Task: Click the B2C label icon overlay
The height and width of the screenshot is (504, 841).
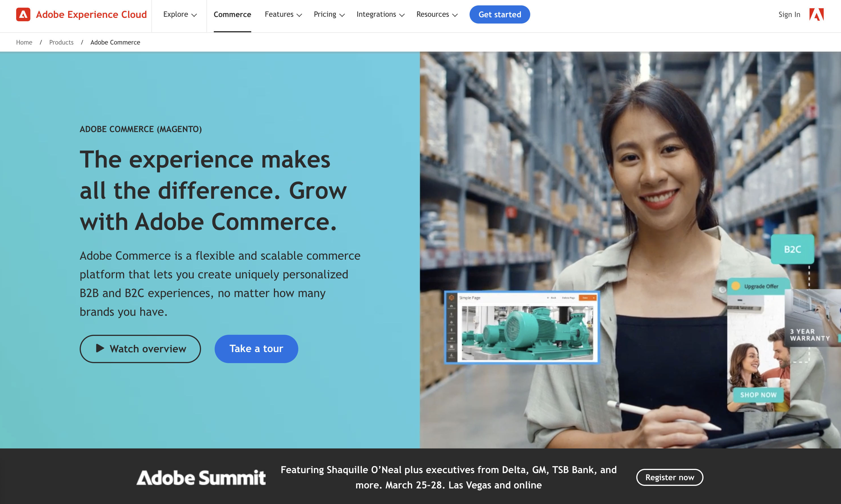Action: [x=792, y=248]
